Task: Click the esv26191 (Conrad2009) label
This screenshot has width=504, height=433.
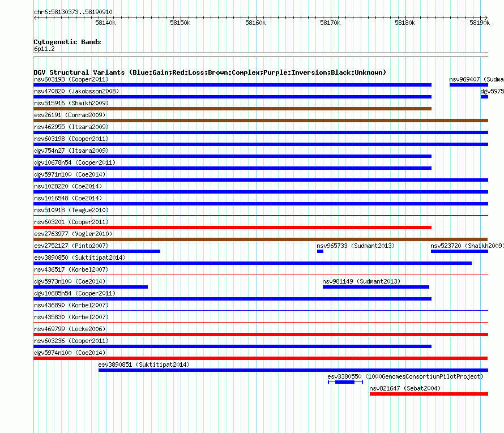Action: point(70,115)
